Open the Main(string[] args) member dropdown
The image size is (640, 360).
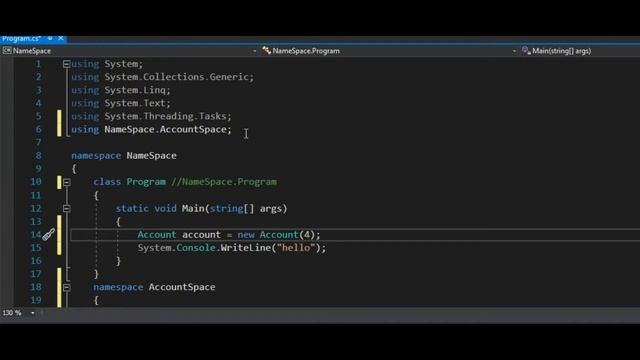[x=562, y=51]
